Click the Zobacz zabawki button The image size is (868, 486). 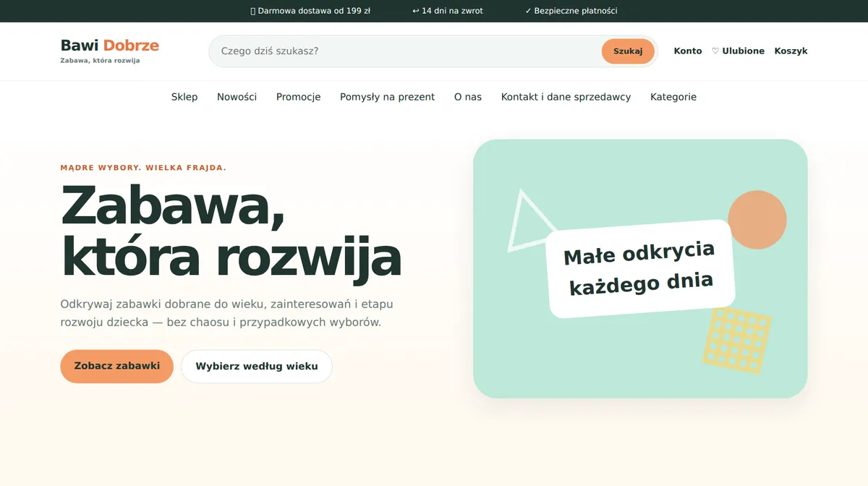[116, 367]
